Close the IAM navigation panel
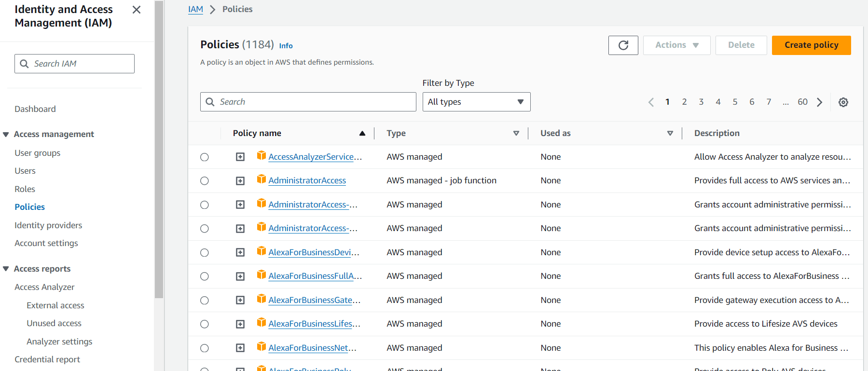The image size is (868, 371). point(137,10)
